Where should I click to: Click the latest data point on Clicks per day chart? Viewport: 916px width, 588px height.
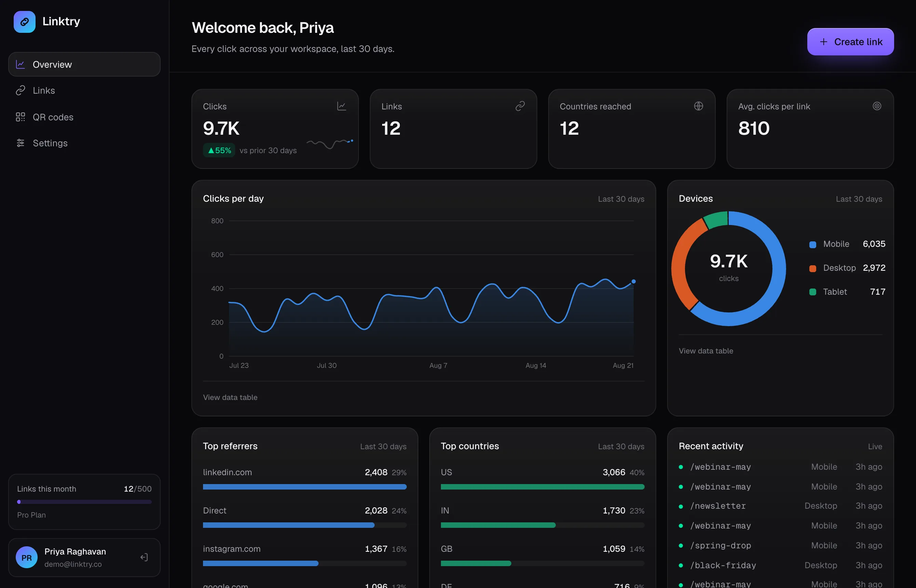634,281
